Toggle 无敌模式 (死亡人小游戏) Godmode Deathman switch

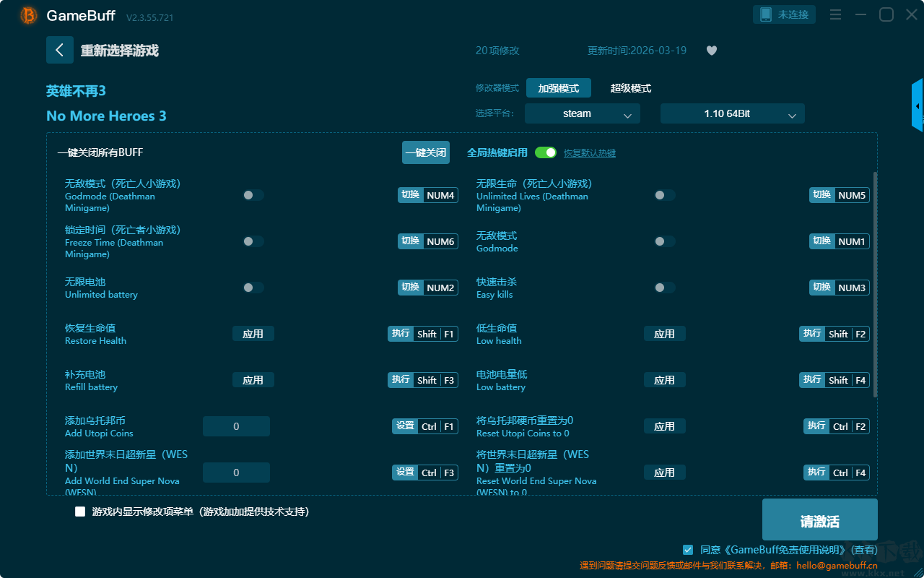253,195
